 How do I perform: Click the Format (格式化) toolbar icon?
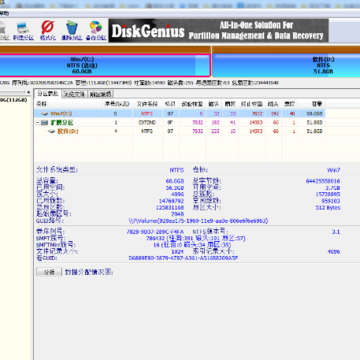click(x=48, y=31)
